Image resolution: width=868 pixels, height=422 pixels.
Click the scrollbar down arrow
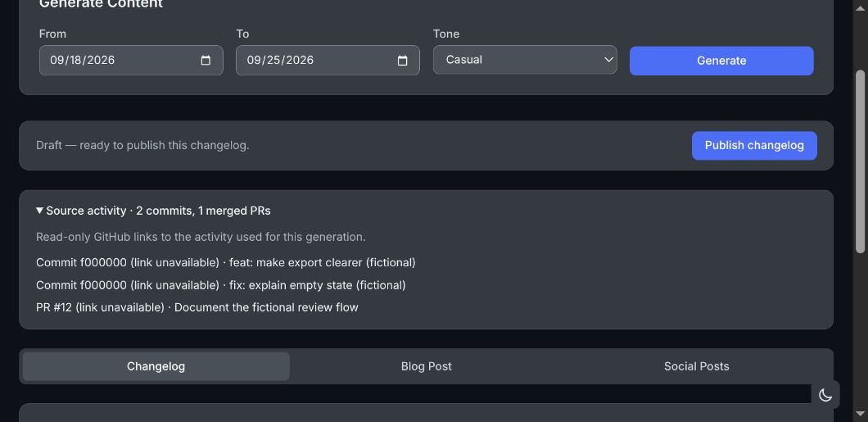[860, 414]
